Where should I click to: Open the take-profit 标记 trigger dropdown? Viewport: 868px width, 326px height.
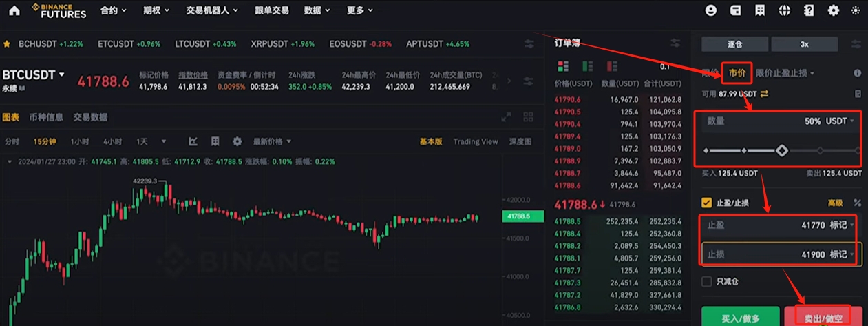[843, 225]
